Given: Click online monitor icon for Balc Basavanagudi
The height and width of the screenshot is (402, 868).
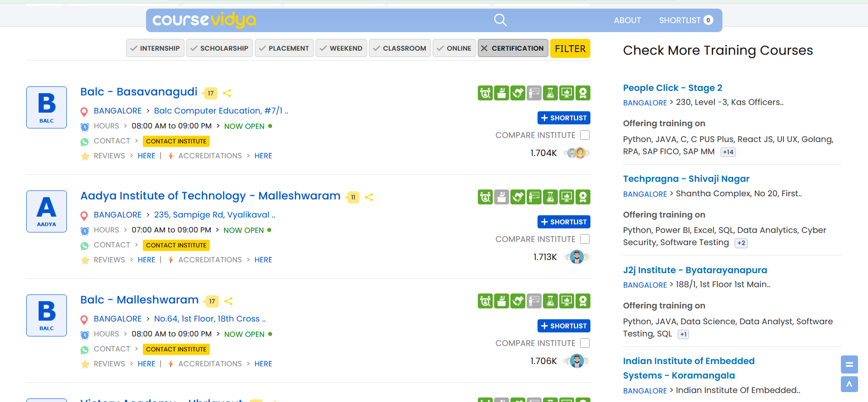Looking at the screenshot, I should tap(566, 93).
